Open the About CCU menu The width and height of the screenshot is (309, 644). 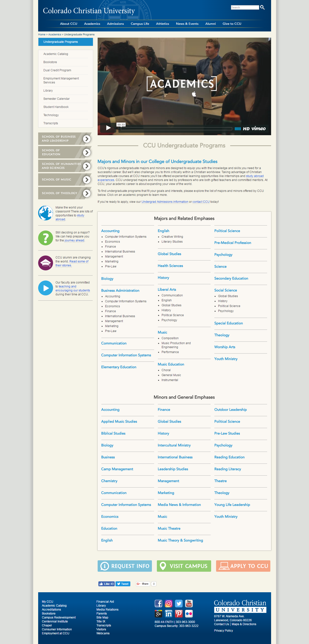coord(69,24)
